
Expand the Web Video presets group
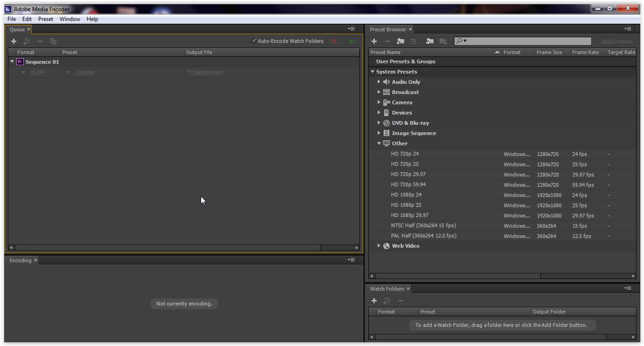coord(379,246)
